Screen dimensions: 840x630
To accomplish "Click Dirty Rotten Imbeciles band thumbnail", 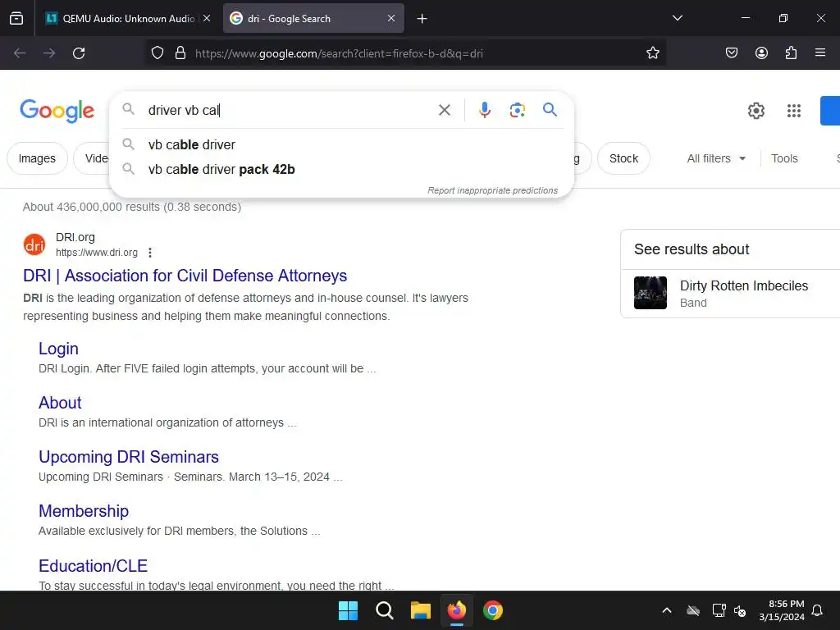I will 651,293.
